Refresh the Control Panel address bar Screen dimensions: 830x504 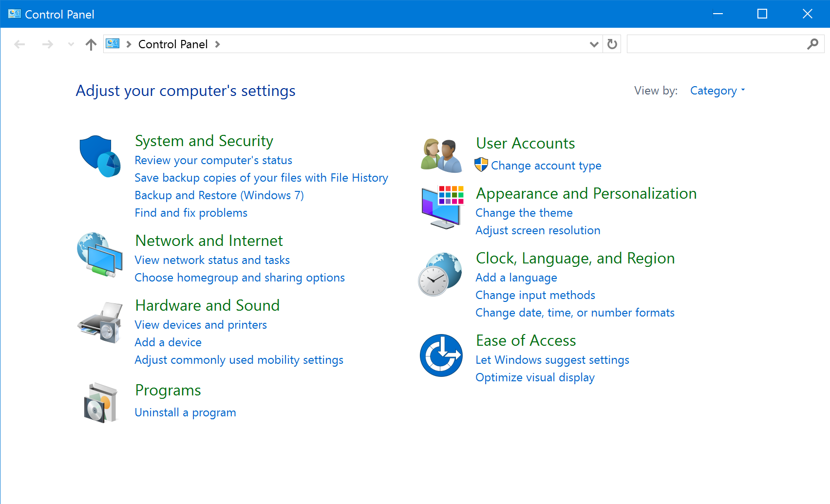coord(612,44)
